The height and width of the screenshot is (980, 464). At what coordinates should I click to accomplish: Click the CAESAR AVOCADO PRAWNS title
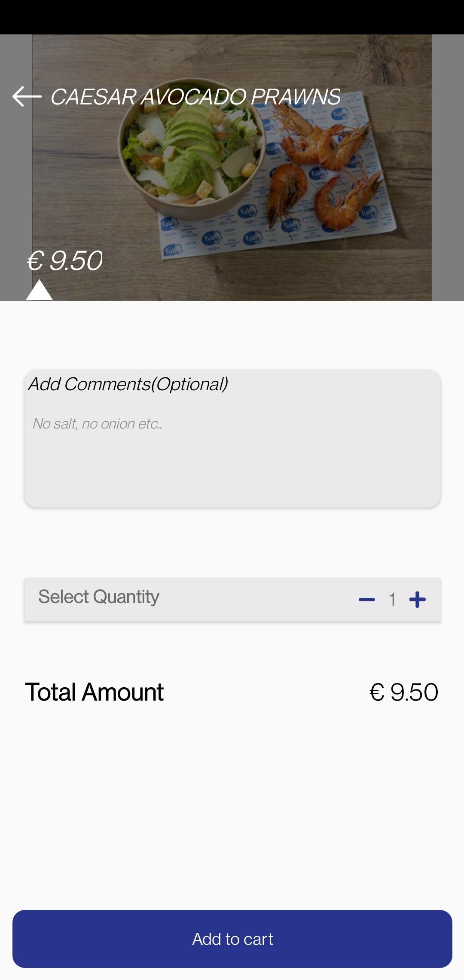pos(195,97)
